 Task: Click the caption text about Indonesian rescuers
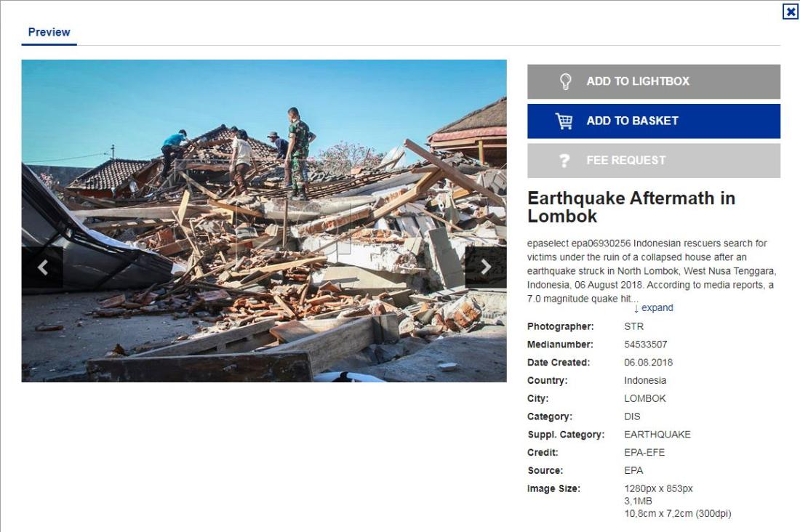click(652, 271)
